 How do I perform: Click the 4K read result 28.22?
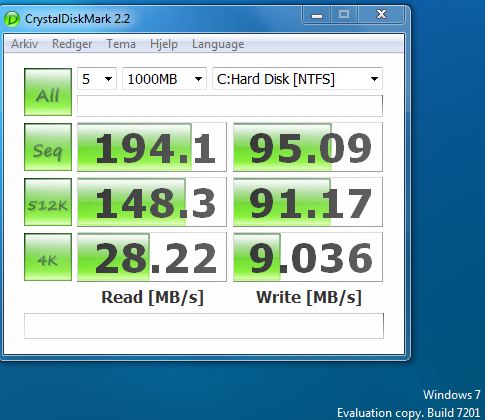tap(152, 257)
